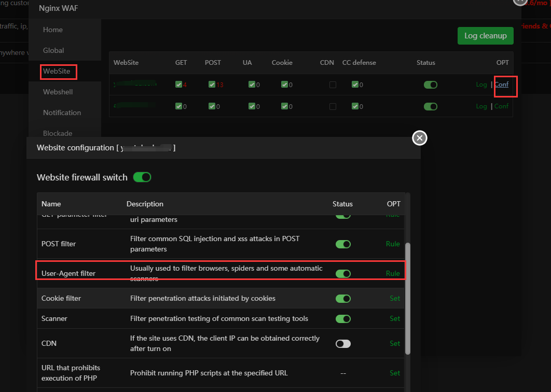
Task: Open Rule link for User-Agent filter
Action: click(393, 274)
